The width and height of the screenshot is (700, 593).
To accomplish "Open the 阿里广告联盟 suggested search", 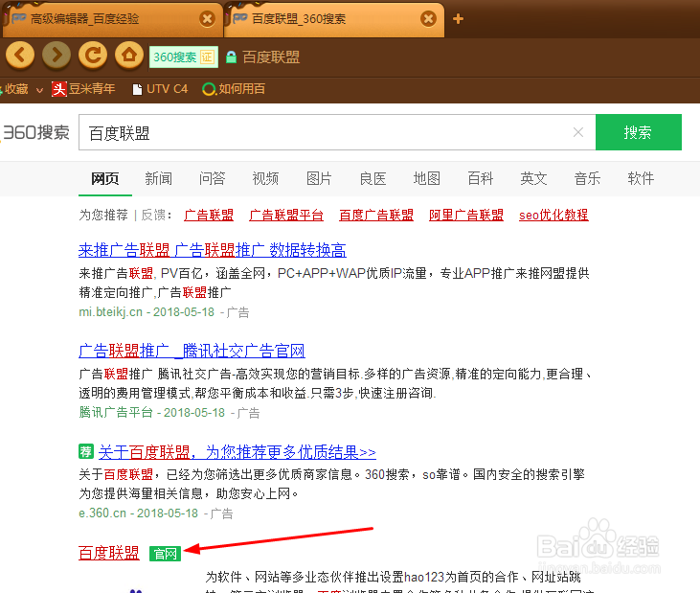I will (466, 215).
